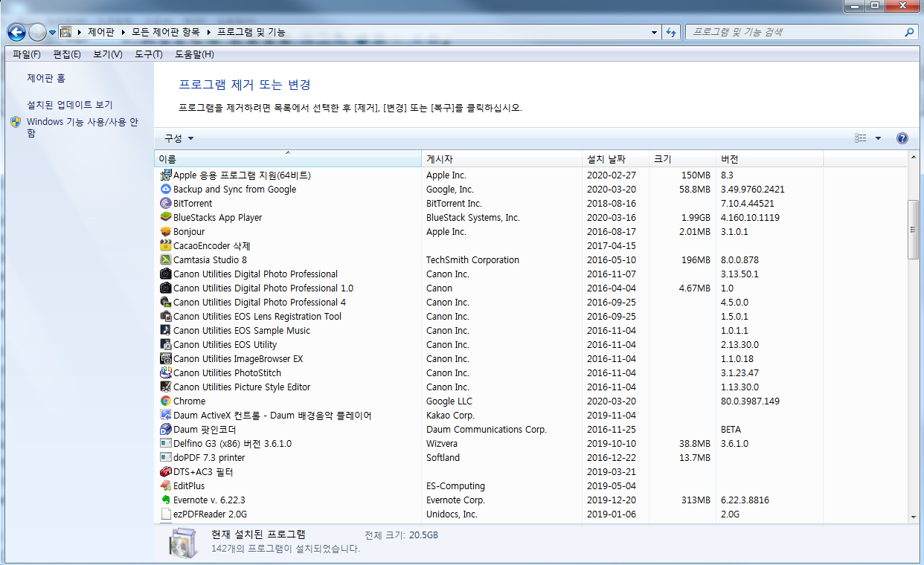Image resolution: width=924 pixels, height=565 pixels.
Task: Click the change view icon button
Action: pyautogui.click(x=861, y=138)
